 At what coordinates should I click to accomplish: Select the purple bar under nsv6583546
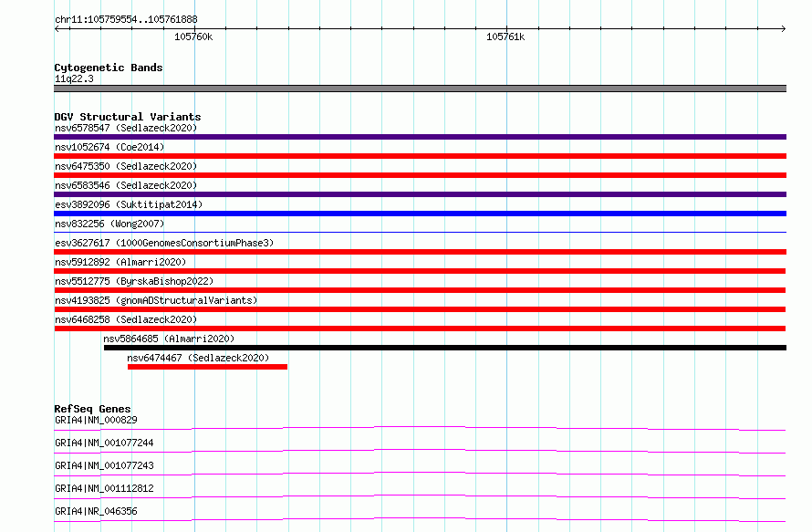(420, 194)
